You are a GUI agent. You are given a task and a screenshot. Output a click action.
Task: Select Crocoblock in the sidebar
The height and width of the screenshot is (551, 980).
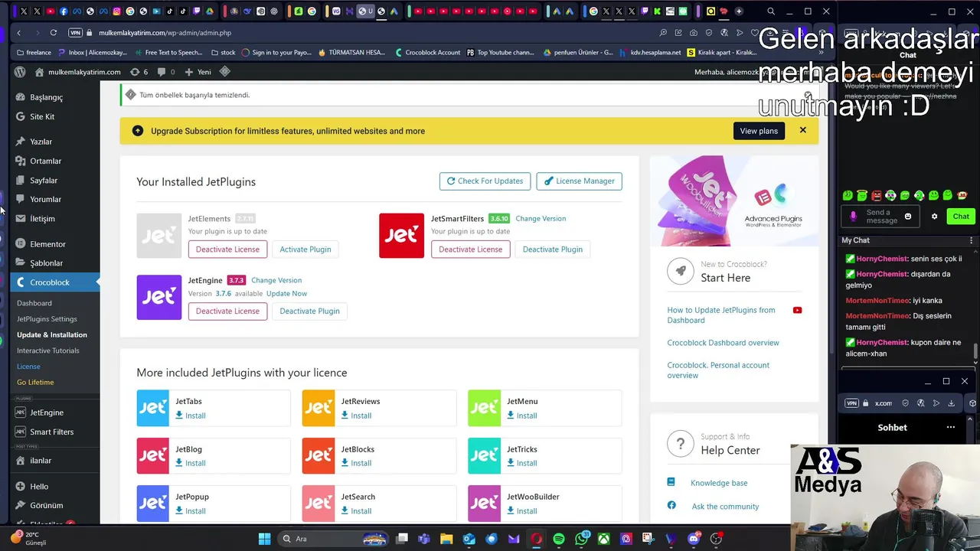(x=50, y=282)
